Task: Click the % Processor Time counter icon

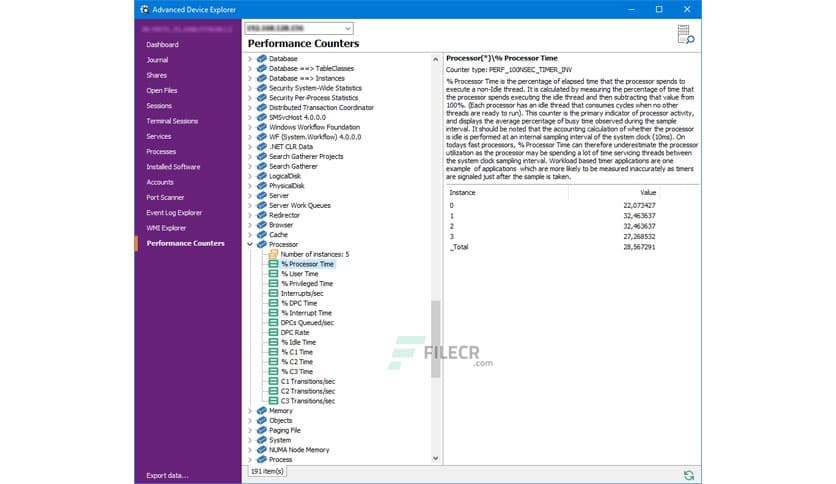Action: 273,264
